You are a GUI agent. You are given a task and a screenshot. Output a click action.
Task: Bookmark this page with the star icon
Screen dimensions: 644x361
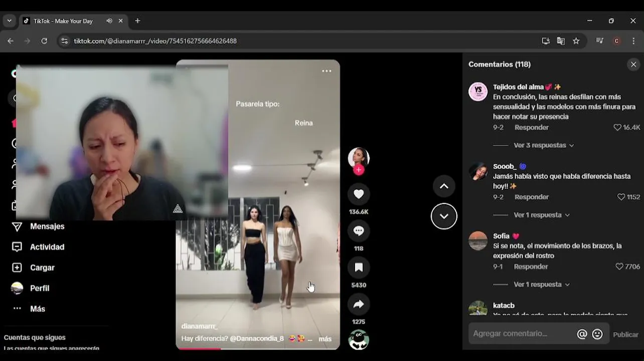point(576,41)
